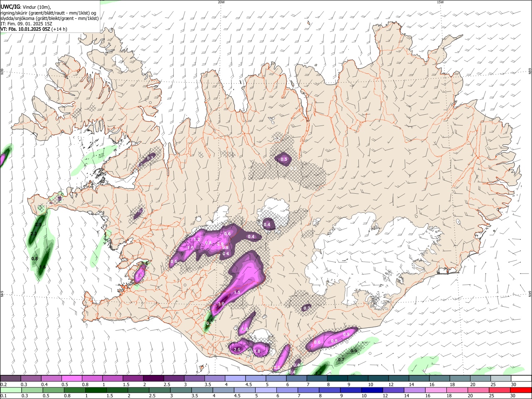Select the 'IT: Fim. 09. 01. 2025 15Z' line
The width and height of the screenshot is (532, 399).
pos(26,24)
